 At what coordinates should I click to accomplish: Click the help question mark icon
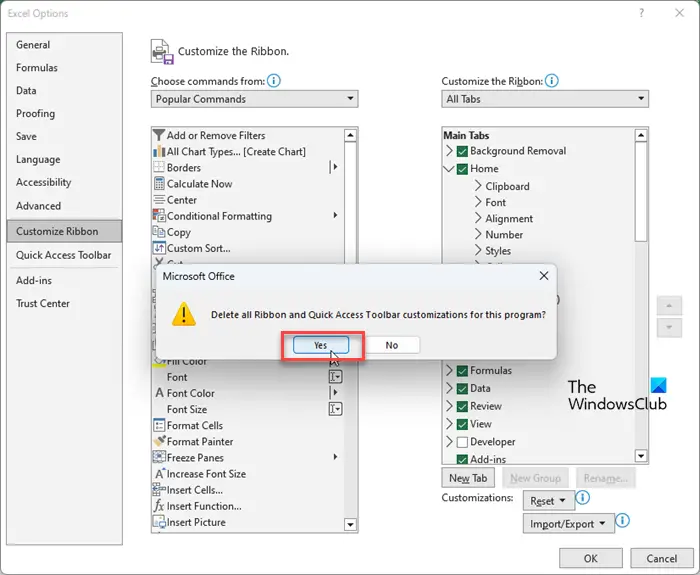(x=642, y=13)
